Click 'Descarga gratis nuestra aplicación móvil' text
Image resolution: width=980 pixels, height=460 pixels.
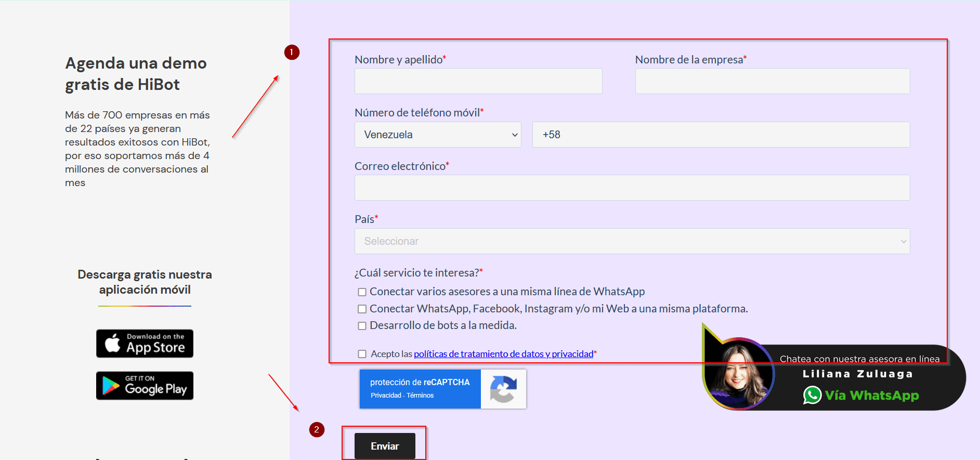[x=145, y=282]
